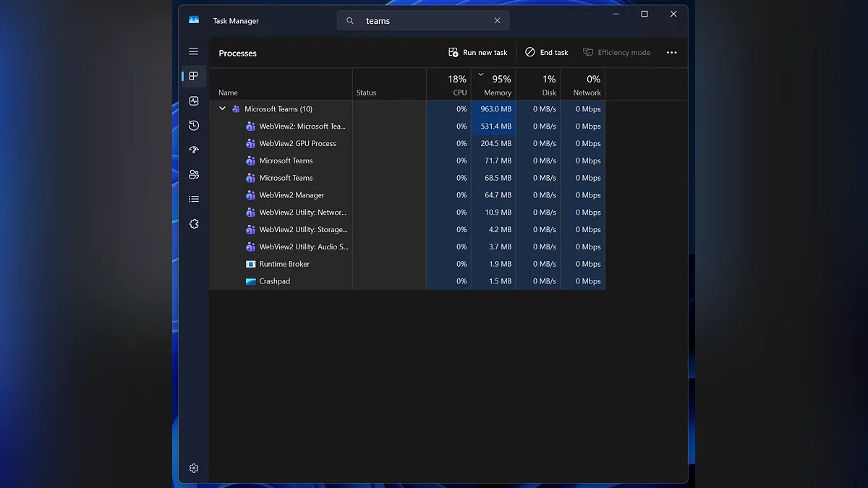868x488 pixels.
Task: Select the Runtime Broker process
Action: (284, 265)
